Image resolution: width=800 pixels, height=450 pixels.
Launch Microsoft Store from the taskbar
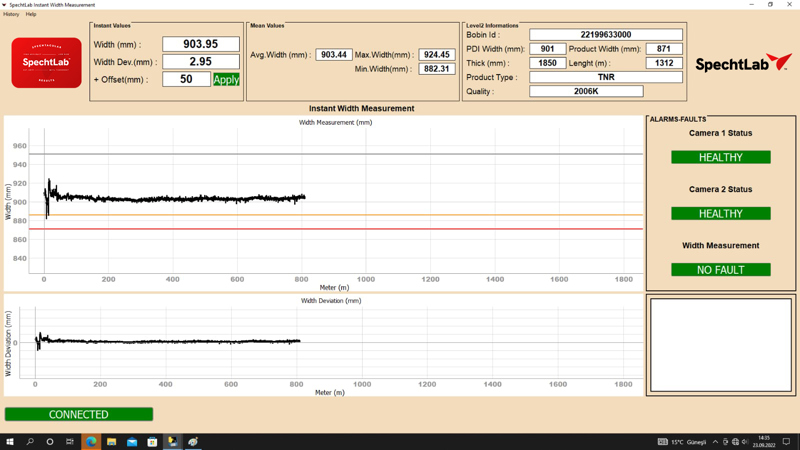152,441
